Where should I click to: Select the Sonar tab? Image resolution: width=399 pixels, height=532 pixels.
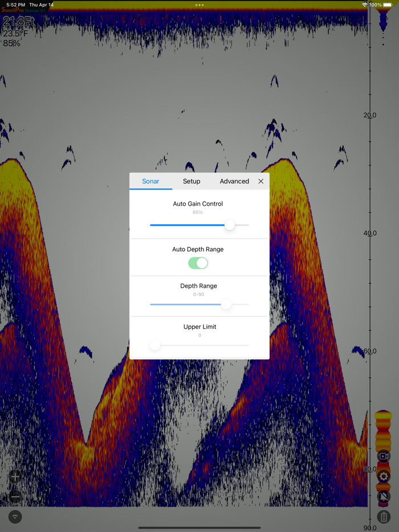click(x=150, y=181)
